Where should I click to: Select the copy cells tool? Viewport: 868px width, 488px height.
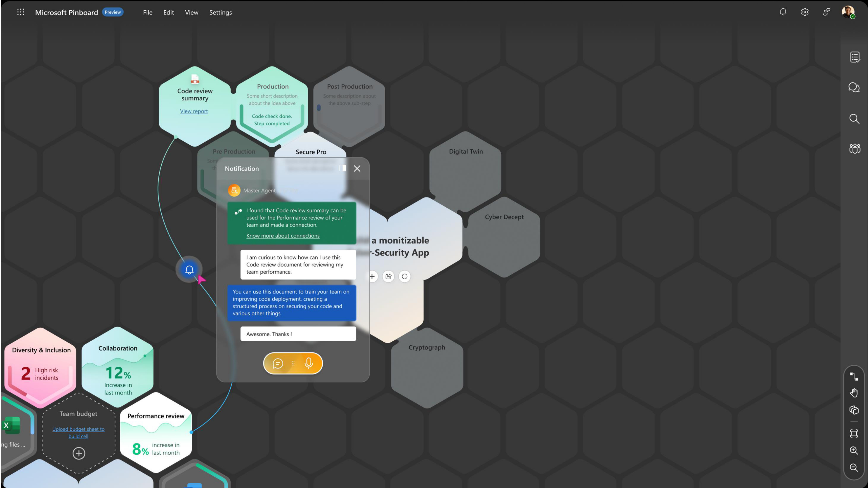(x=854, y=410)
